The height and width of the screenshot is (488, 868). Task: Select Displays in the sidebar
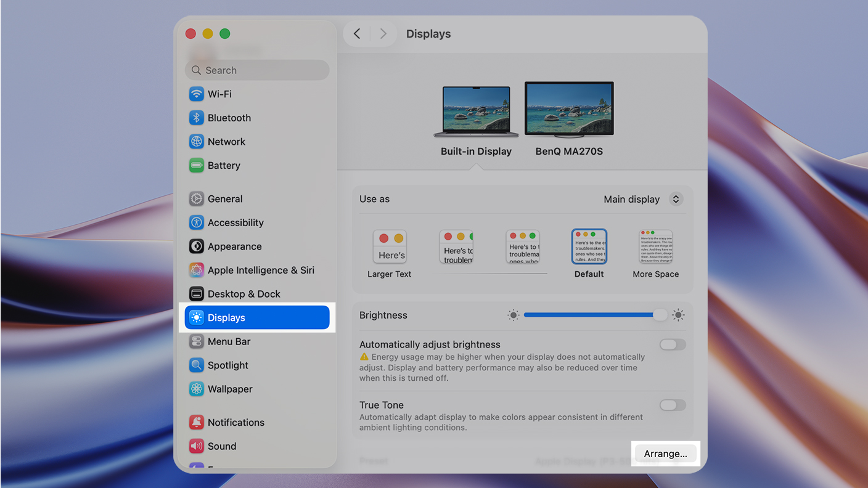point(257,318)
